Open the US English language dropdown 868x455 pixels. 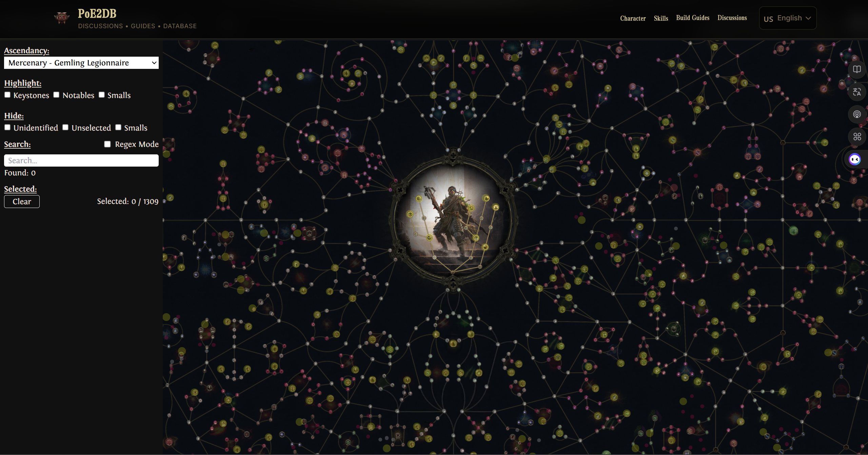(x=788, y=18)
